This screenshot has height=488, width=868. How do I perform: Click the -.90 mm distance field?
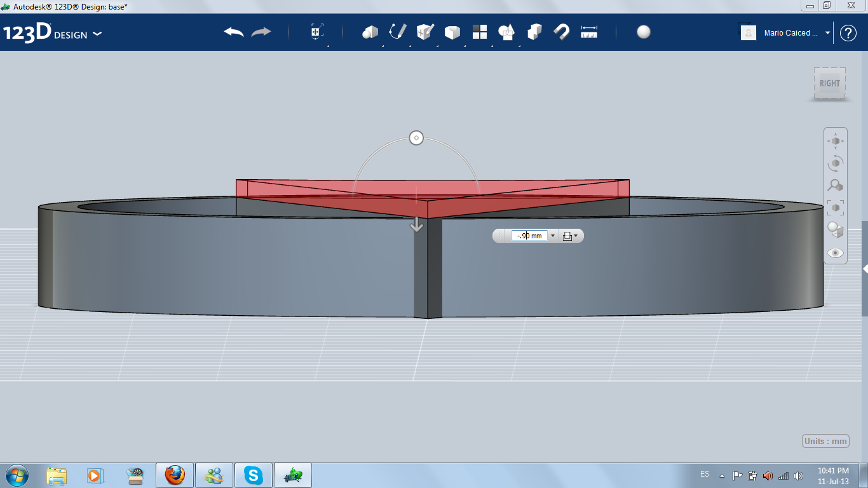(x=529, y=236)
